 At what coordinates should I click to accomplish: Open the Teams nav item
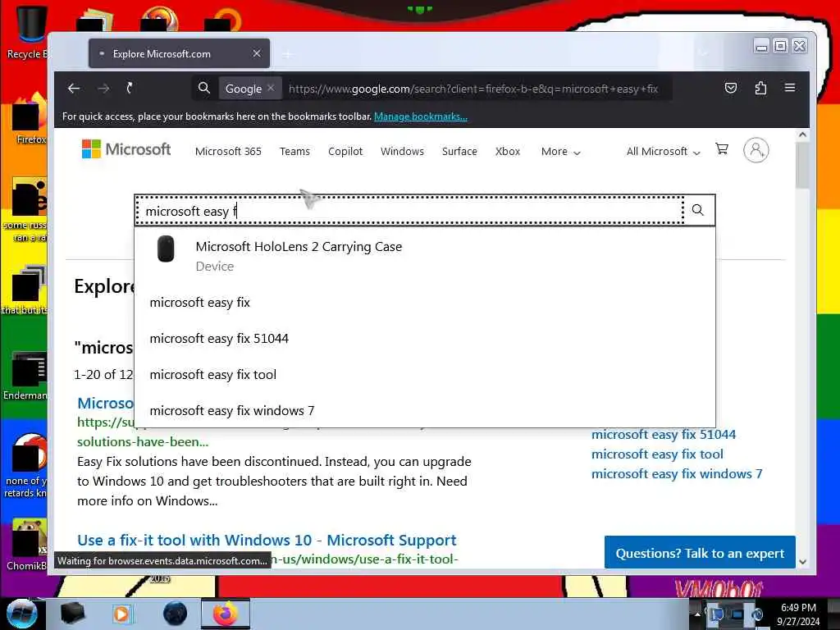tap(294, 152)
